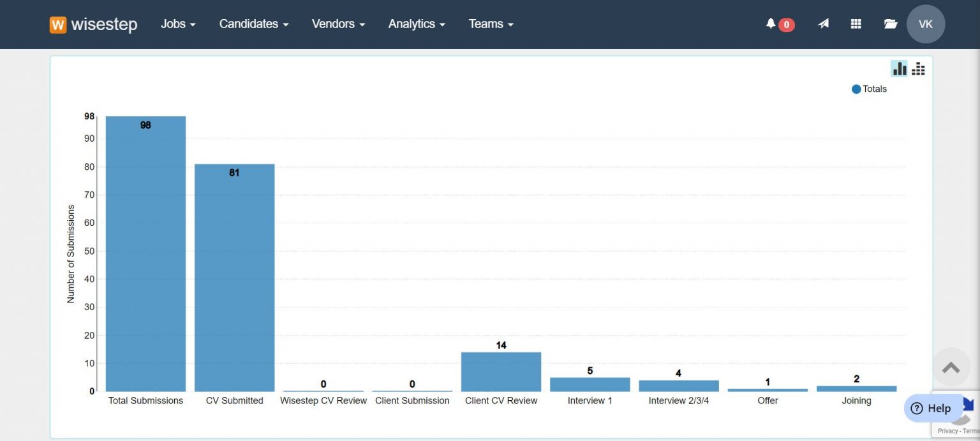980x441 pixels.
Task: Switch chart display to detailed view mode
Action: (918, 68)
